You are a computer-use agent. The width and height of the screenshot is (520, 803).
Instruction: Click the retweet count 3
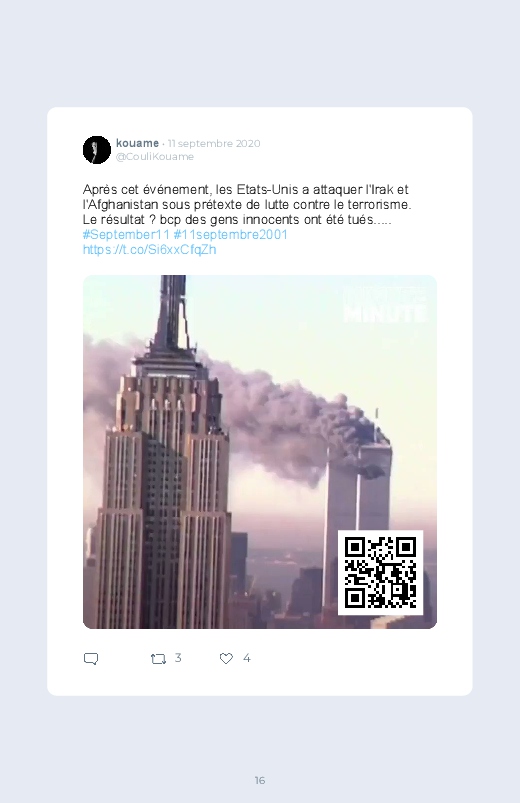(x=178, y=658)
